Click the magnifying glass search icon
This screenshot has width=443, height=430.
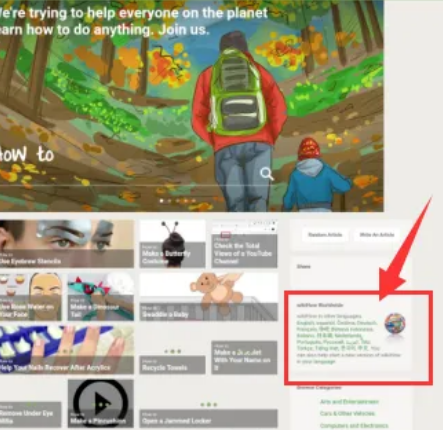pos(267,174)
